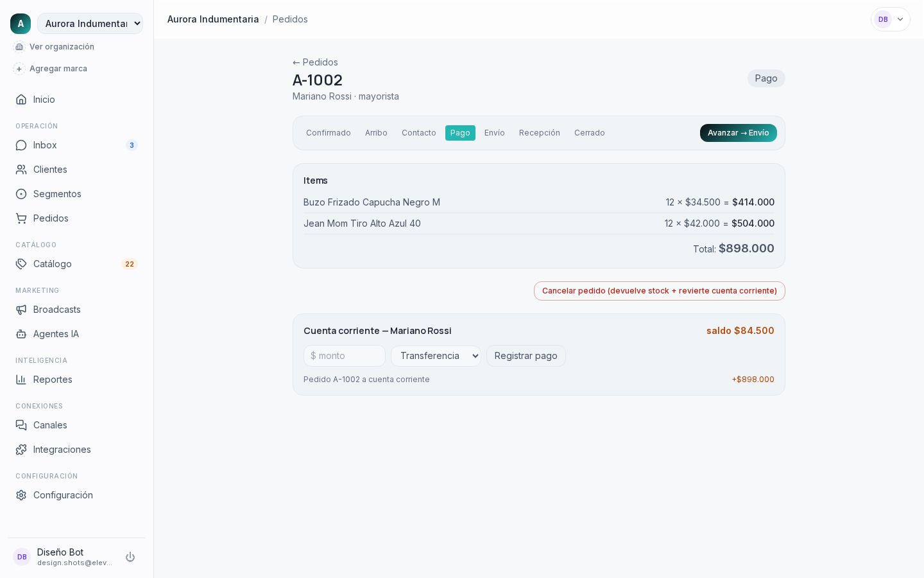Open Configuración settings
Image resolution: width=924 pixels, height=578 pixels.
point(76,495)
